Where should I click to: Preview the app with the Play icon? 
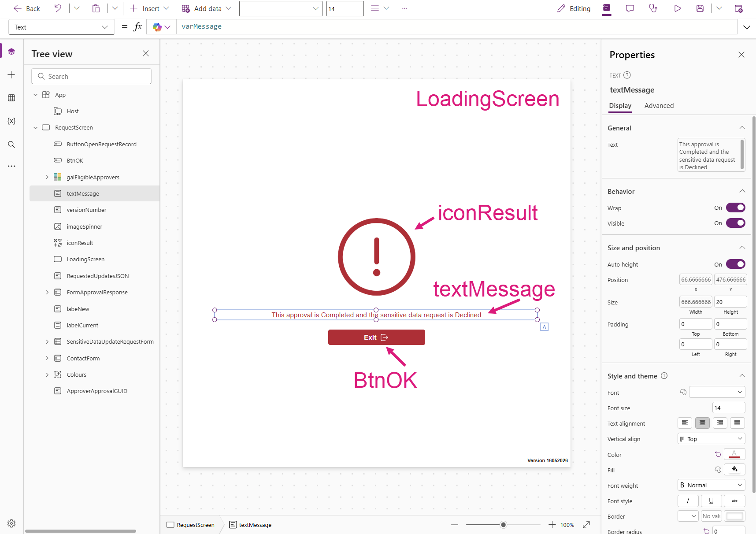(x=678, y=8)
